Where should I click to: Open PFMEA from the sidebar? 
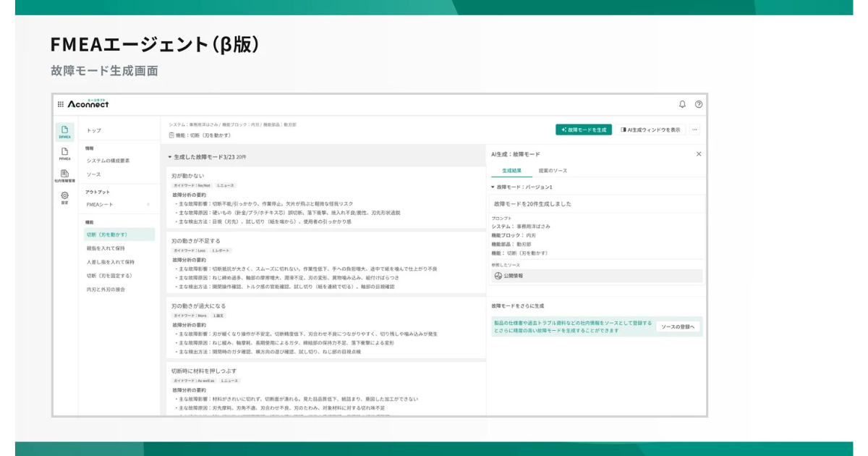pos(65,153)
